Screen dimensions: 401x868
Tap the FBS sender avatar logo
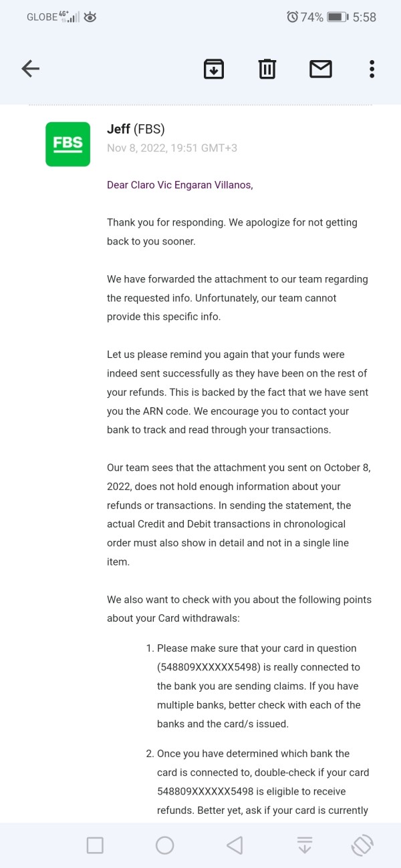[x=68, y=144]
